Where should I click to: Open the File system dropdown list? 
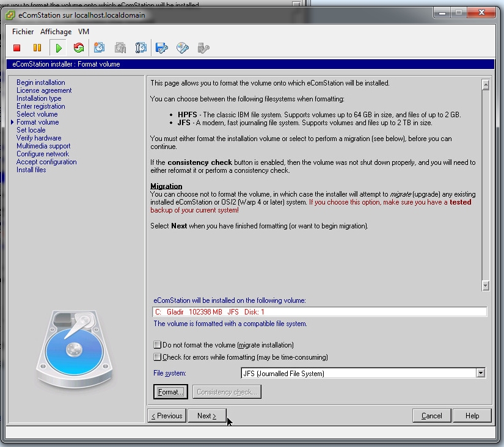tap(481, 373)
